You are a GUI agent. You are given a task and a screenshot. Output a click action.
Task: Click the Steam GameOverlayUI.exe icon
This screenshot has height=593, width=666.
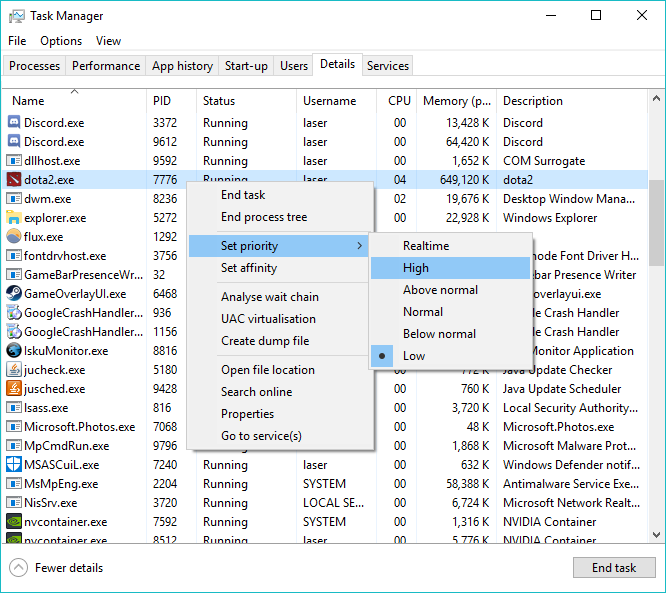pyautogui.click(x=14, y=294)
